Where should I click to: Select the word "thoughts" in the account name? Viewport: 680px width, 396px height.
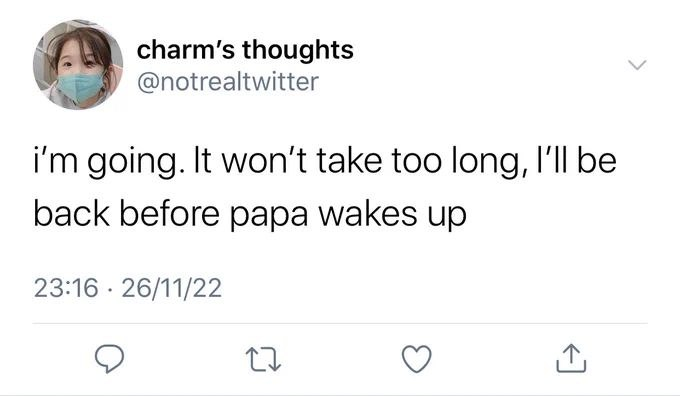point(298,50)
